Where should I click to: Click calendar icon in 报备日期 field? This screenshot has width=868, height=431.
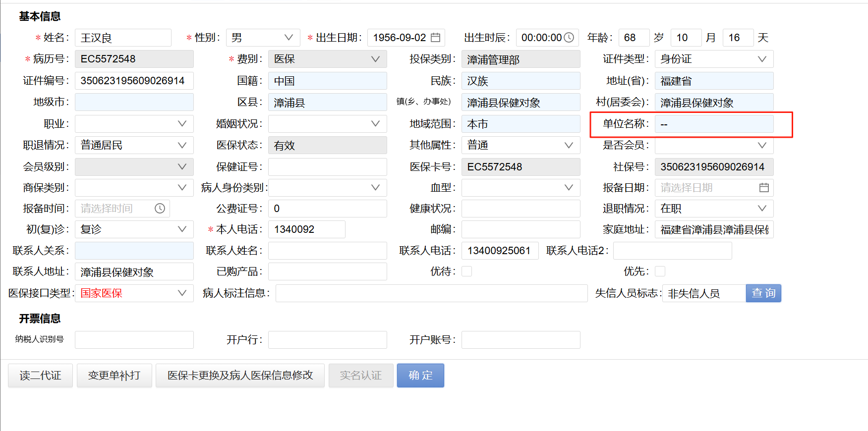(764, 188)
